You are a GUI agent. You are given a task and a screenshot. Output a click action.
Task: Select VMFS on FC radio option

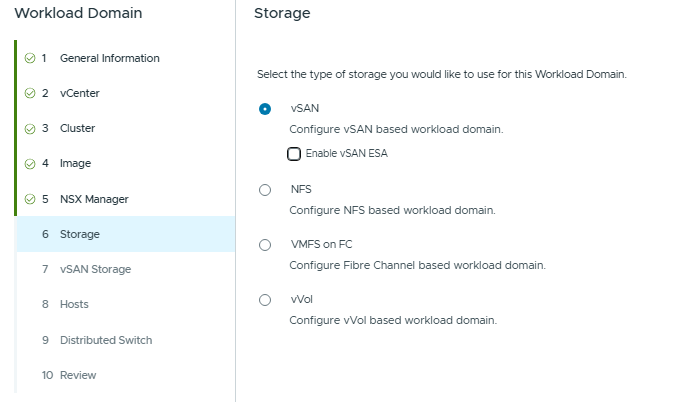(265, 245)
